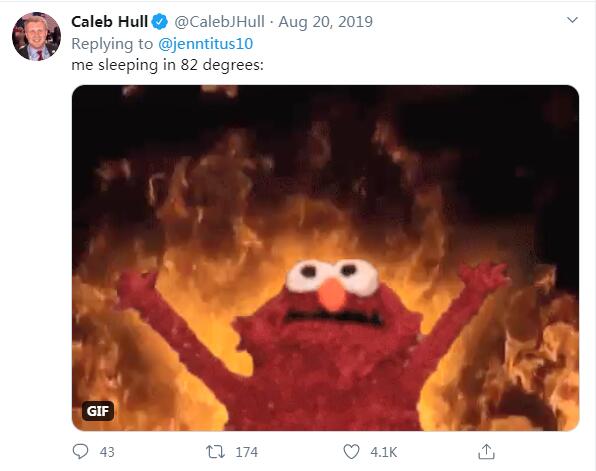
Task: Retweet using the retweet arrows icon
Action: tap(216, 452)
